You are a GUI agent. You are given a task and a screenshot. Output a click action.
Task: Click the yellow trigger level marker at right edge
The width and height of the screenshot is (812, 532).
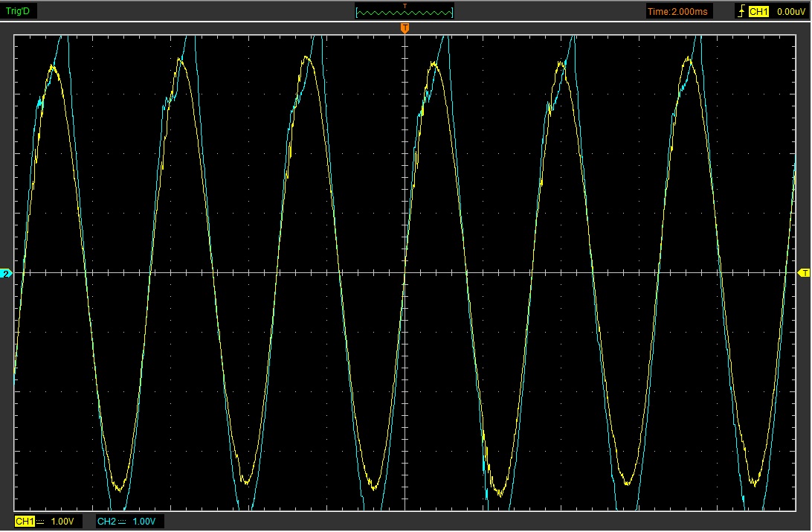pos(804,274)
